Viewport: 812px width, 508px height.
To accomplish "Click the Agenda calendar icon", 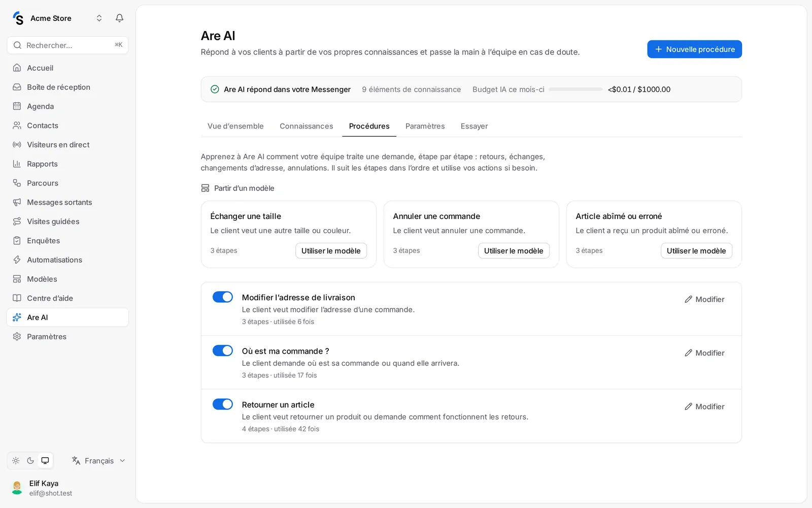I will point(17,106).
